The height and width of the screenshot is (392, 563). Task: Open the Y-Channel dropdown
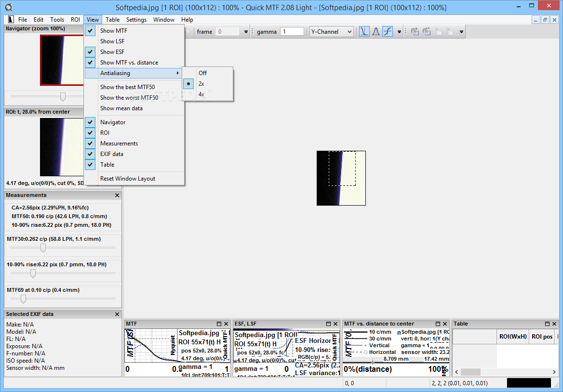tap(331, 32)
